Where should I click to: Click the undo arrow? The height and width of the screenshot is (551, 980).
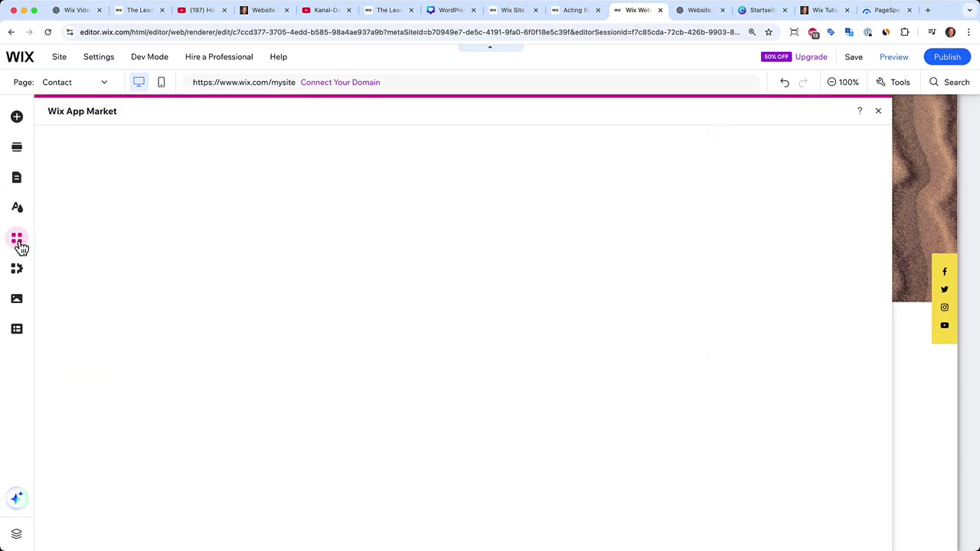(x=785, y=82)
